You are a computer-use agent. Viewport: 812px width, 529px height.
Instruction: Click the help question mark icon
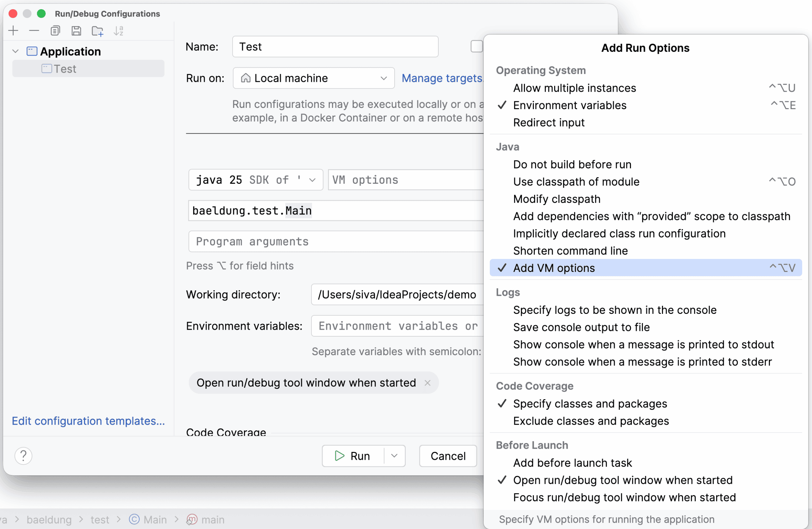pyautogui.click(x=23, y=456)
